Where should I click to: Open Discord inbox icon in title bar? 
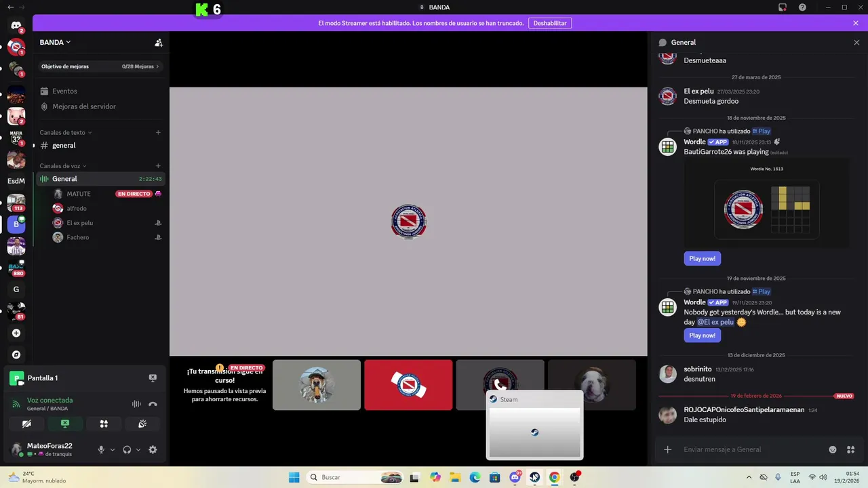click(783, 7)
